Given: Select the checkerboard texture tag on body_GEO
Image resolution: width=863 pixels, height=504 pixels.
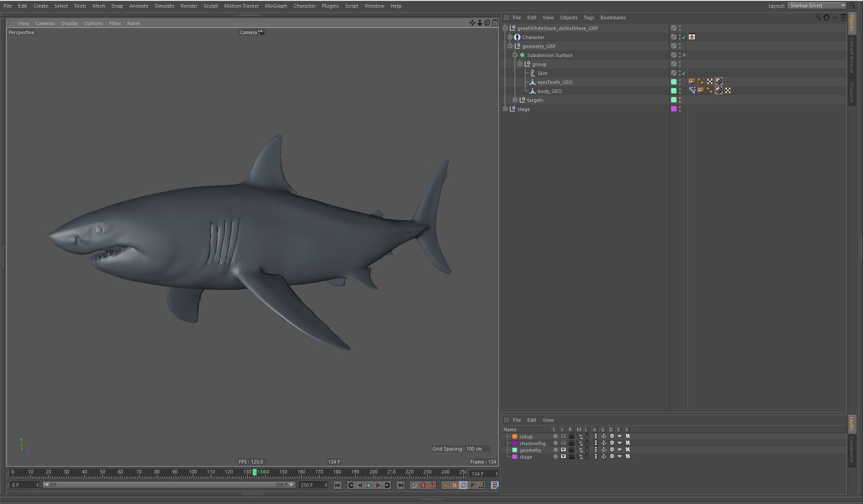Looking at the screenshot, I should 728,90.
